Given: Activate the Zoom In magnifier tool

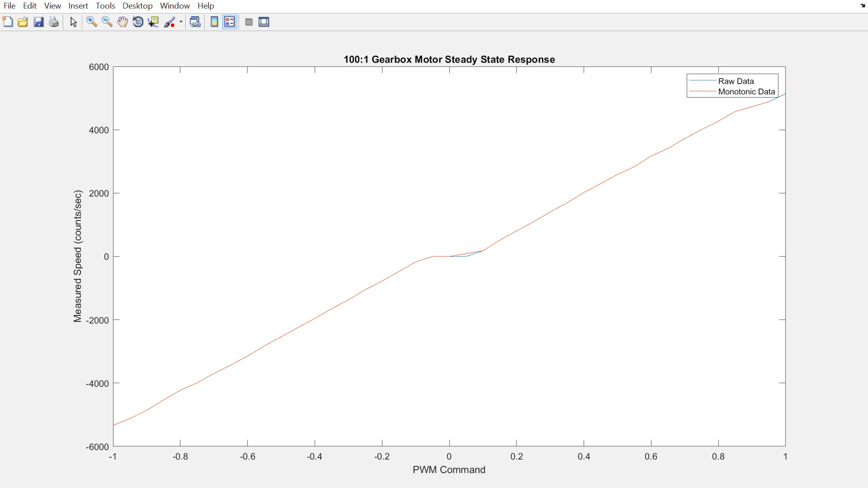Looking at the screenshot, I should 92,22.
